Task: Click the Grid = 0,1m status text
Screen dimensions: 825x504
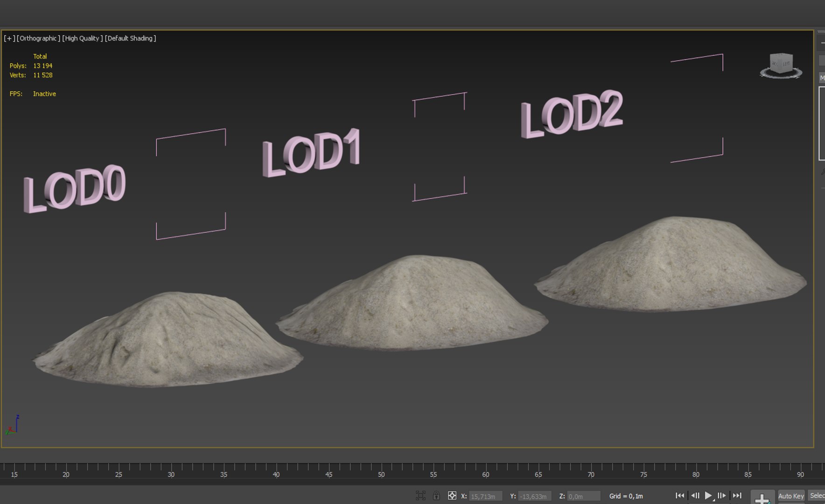Action: [x=626, y=496]
